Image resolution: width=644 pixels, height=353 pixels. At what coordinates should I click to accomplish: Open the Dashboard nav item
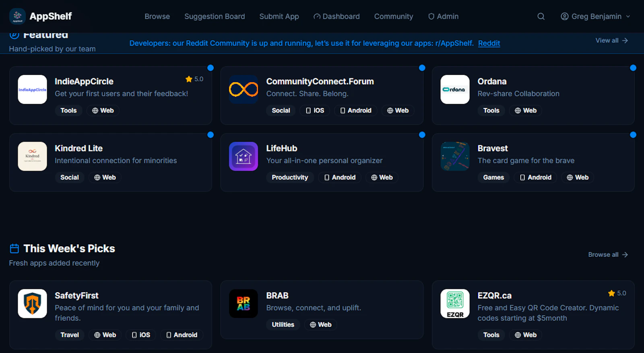(336, 17)
